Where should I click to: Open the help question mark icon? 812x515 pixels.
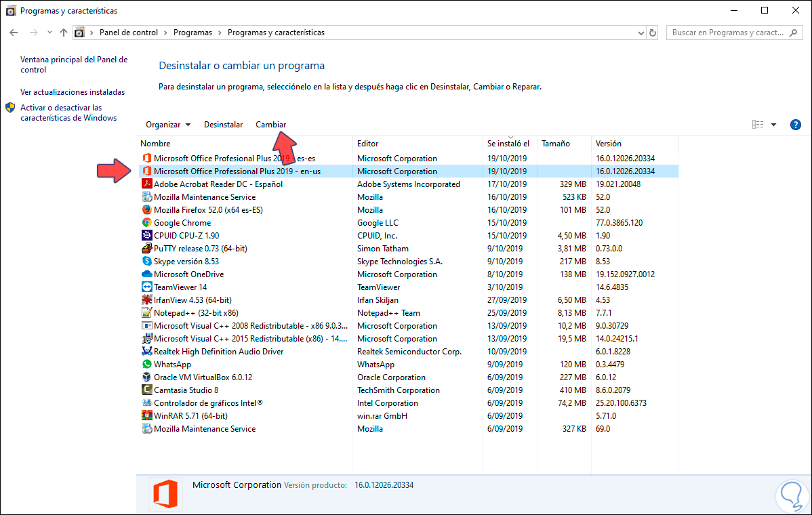tap(796, 125)
